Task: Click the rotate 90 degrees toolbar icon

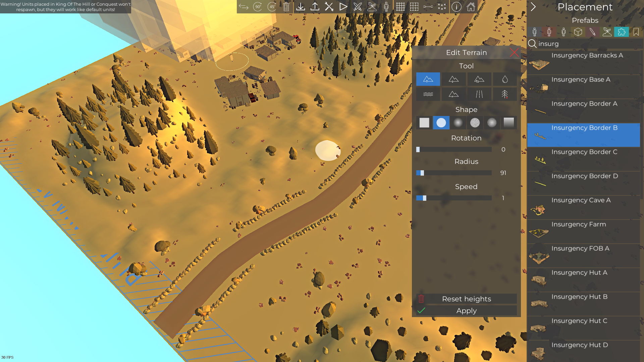Action: click(x=258, y=7)
